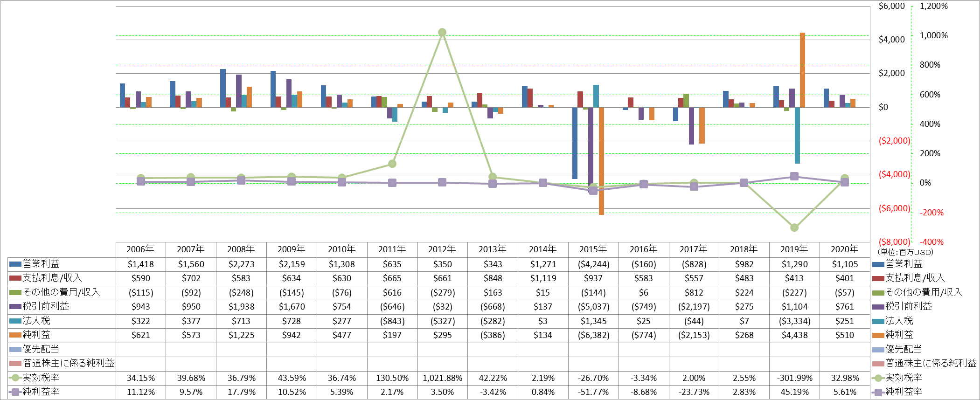Select the 2019年 low marker of 実効税率 line
This screenshot has width=980, height=400.
[794, 228]
